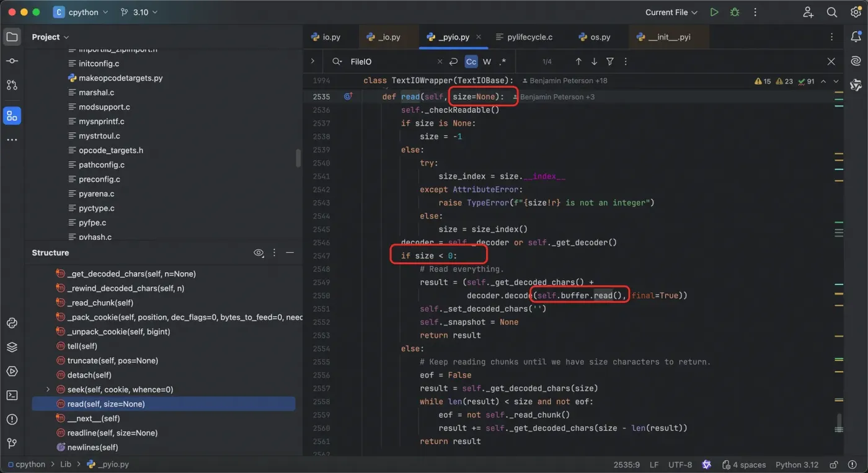Viewport: 868px width, 473px height.
Task: Insert new line in search field
Action: [454, 62]
